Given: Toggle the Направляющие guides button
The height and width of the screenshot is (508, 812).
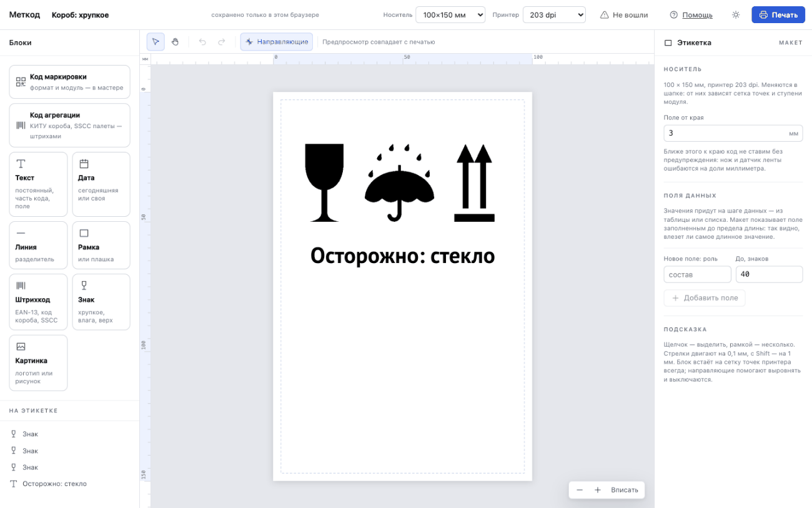Looking at the screenshot, I should tap(277, 42).
